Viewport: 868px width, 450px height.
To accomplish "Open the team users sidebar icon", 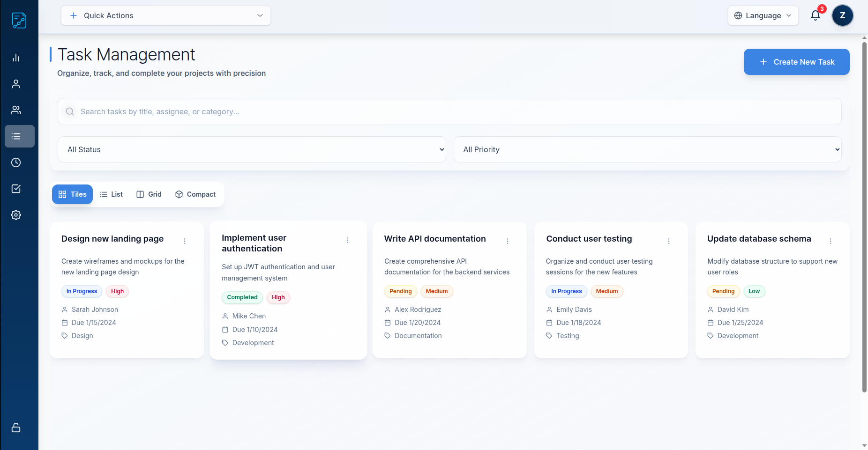I will (16, 110).
